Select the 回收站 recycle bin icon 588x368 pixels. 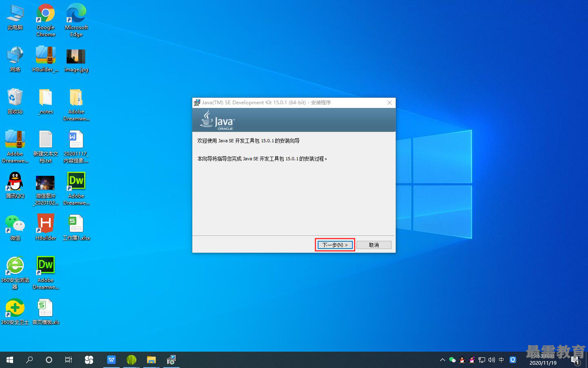pyautogui.click(x=15, y=101)
